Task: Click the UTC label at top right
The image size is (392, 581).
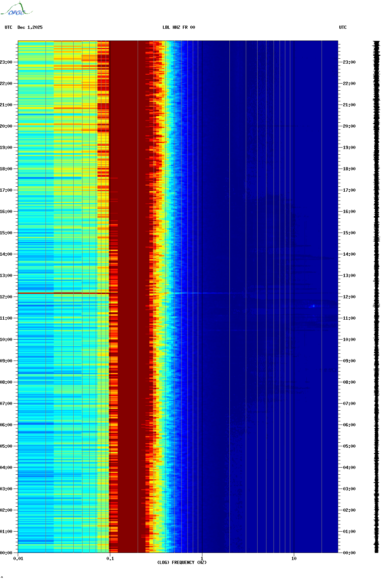Action: (343, 27)
